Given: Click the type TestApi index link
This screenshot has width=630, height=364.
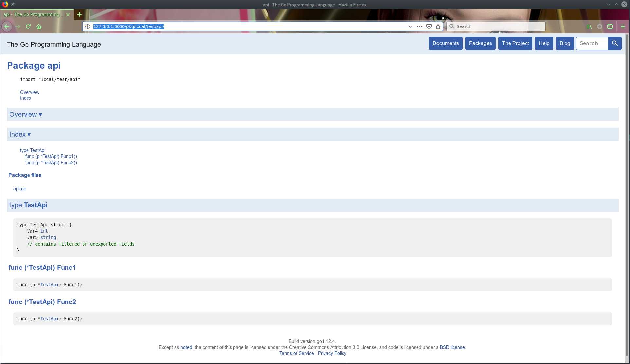Looking at the screenshot, I should (32, 150).
